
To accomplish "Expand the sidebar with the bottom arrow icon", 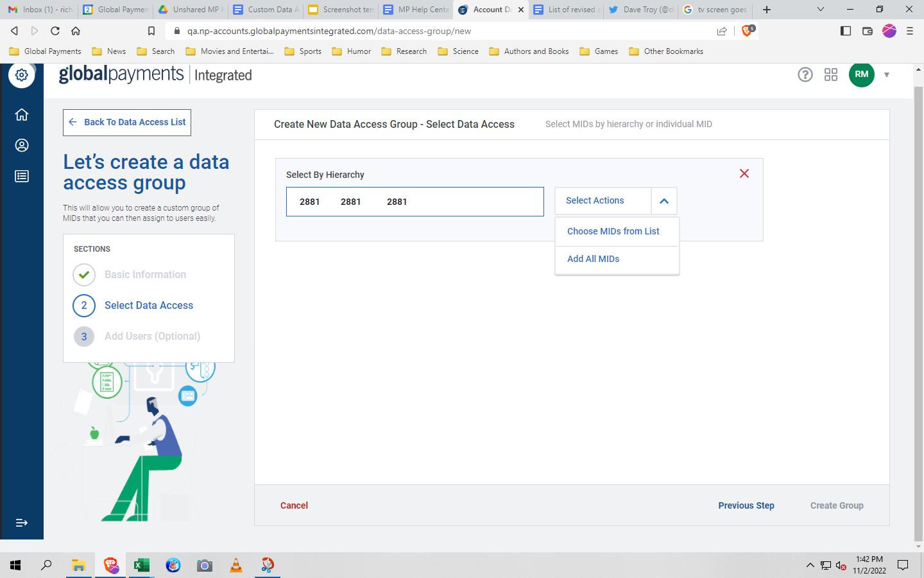I will pos(22,523).
